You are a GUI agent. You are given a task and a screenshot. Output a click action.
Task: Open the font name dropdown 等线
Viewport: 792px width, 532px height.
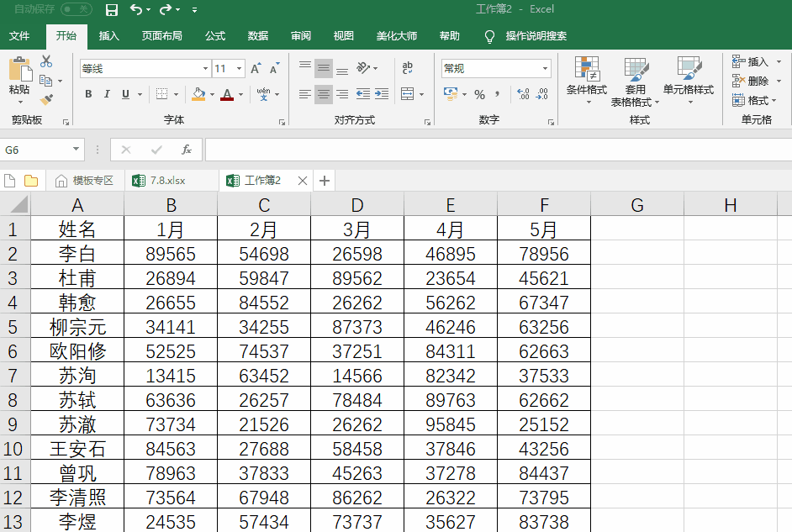[205, 69]
